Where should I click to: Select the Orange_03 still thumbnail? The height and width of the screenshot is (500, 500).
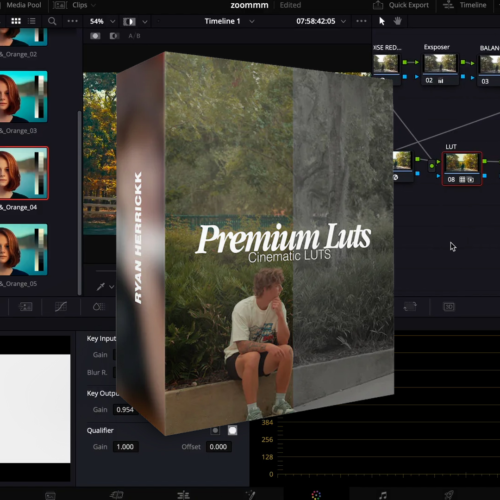(x=23, y=96)
